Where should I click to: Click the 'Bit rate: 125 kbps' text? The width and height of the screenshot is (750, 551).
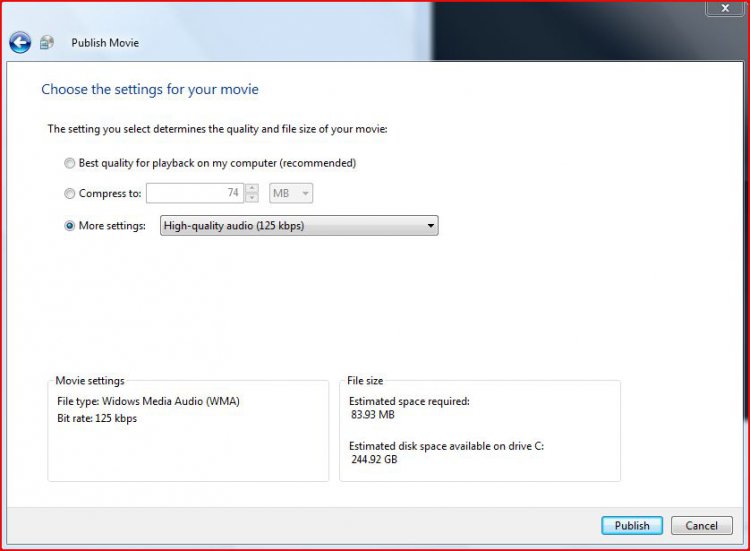tap(97, 418)
